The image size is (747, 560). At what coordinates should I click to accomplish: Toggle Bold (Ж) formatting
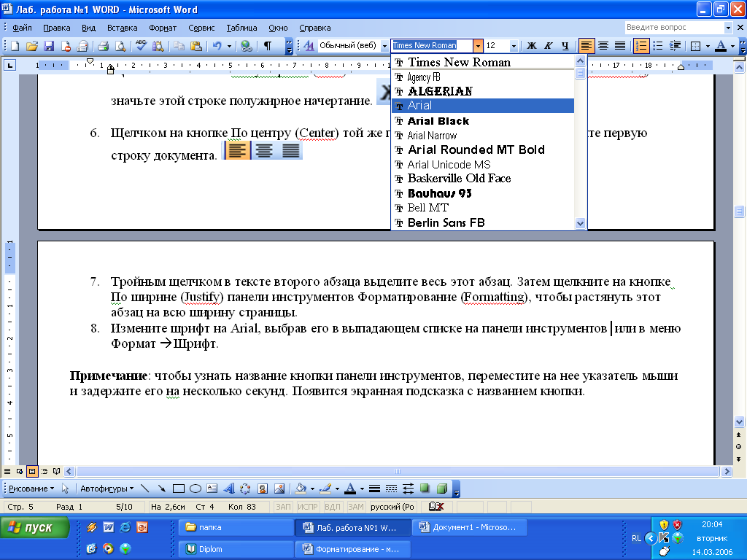click(x=532, y=46)
